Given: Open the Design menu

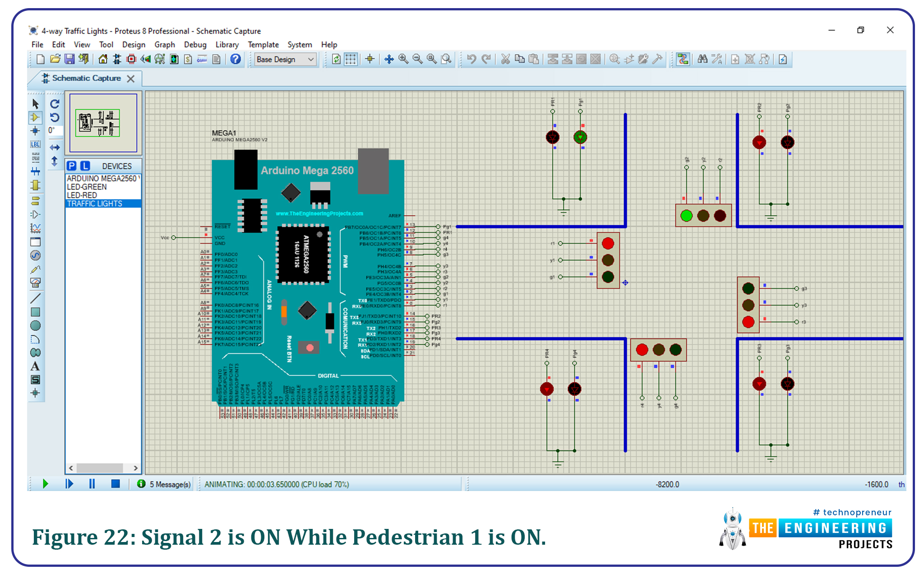Looking at the screenshot, I should pyautogui.click(x=134, y=44).
